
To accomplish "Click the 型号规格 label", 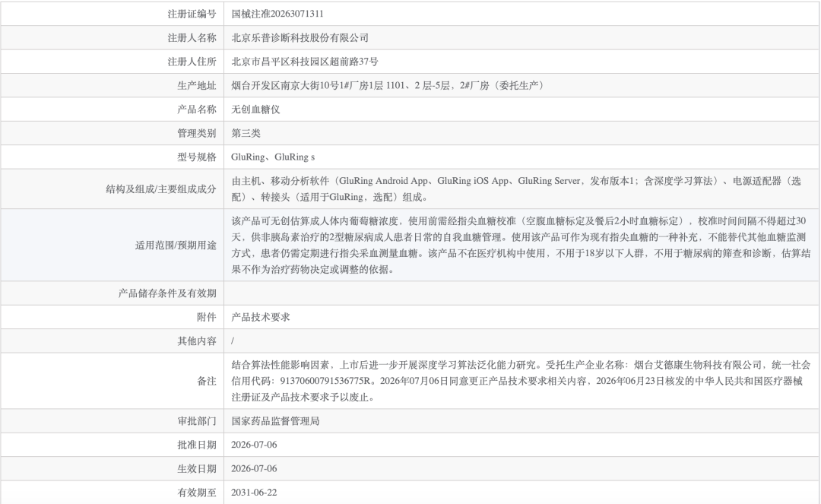I will [196, 157].
